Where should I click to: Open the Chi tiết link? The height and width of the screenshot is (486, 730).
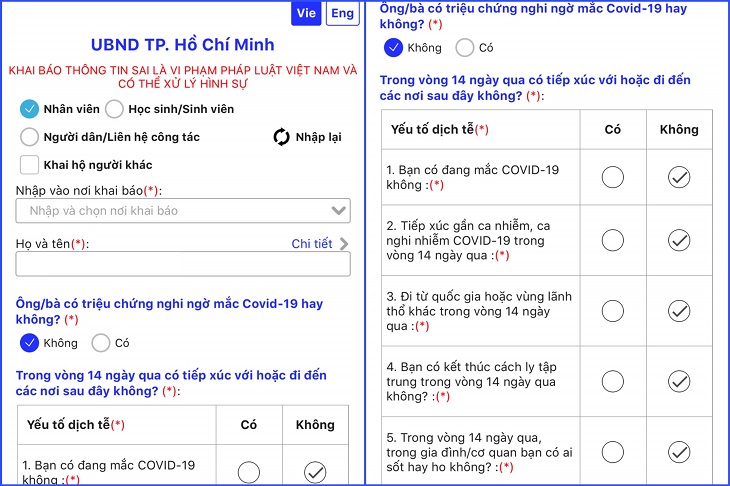point(311,243)
